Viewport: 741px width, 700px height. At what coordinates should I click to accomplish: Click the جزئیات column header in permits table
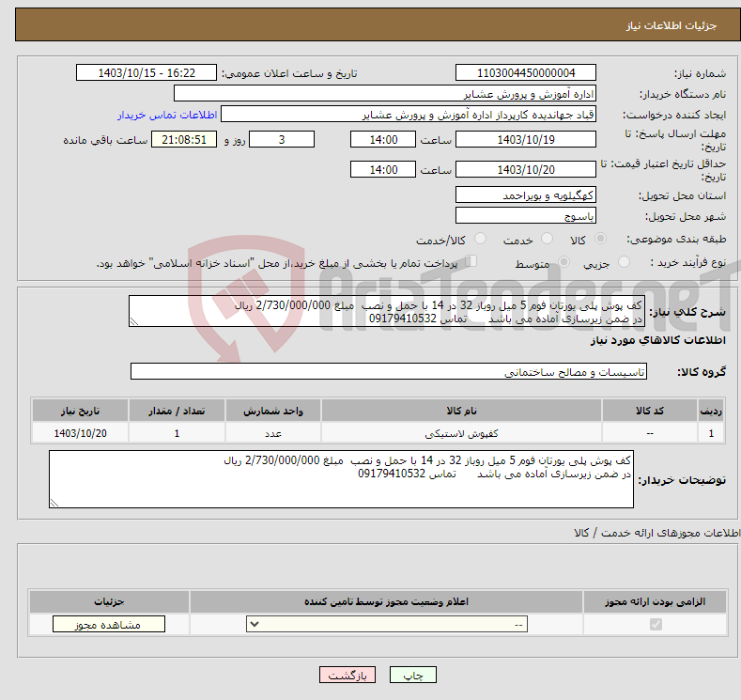click(x=109, y=601)
